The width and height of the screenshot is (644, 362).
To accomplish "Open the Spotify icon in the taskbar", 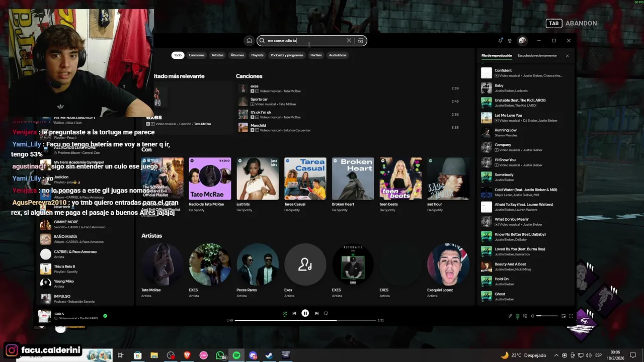I will 236,355.
